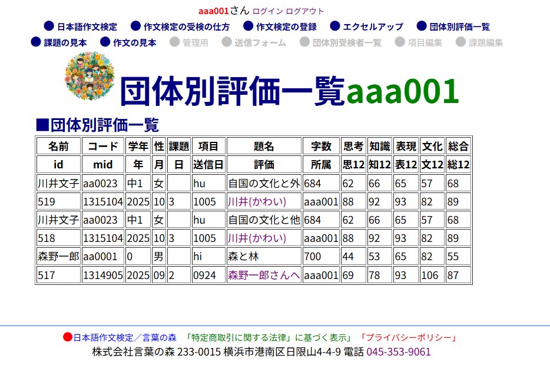Click the blue dot beside 作文検定の登録

(x=248, y=26)
